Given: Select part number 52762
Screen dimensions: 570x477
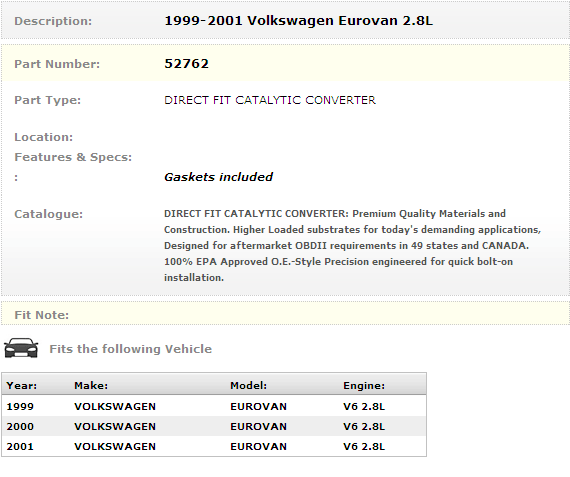Looking at the screenshot, I should [186, 64].
